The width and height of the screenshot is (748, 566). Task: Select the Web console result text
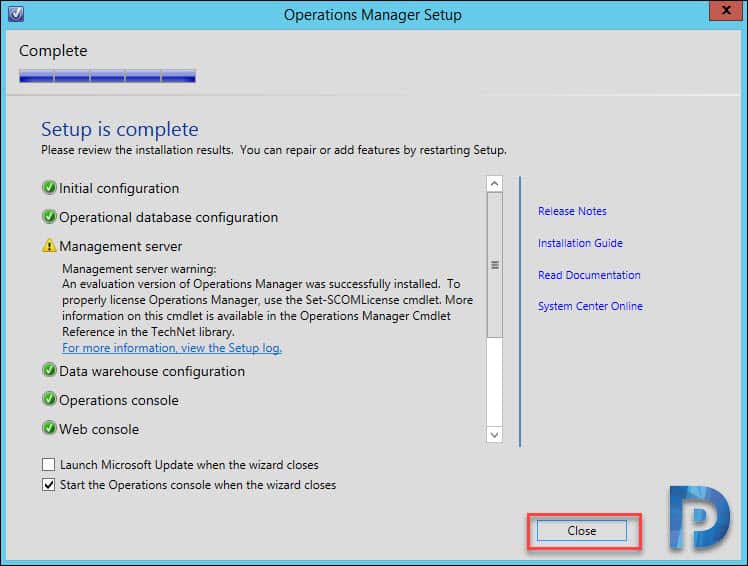tap(99, 430)
